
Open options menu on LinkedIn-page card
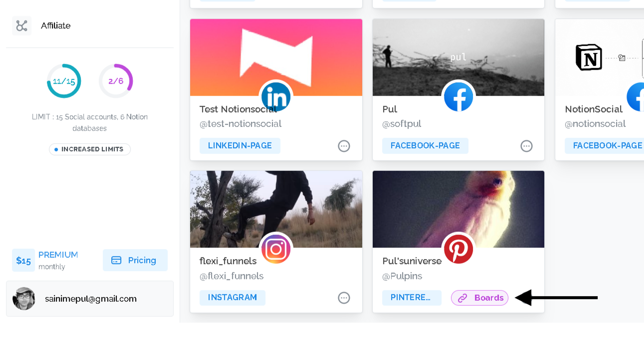pos(344,146)
